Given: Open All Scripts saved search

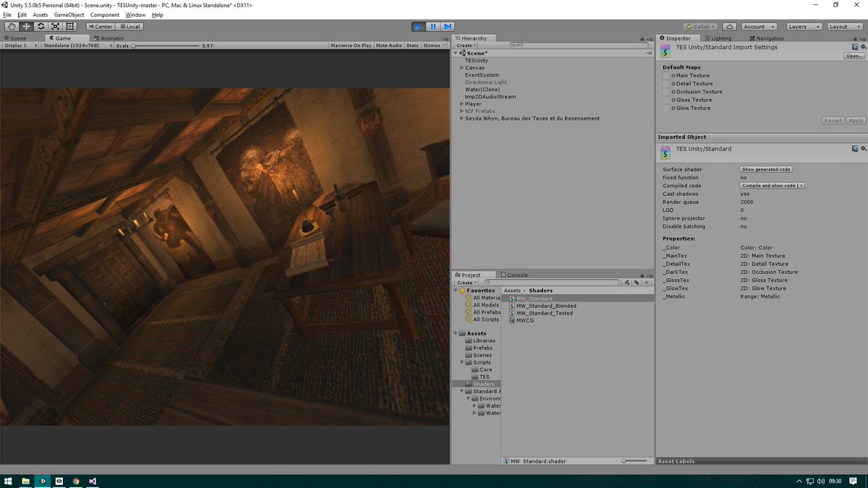Looking at the screenshot, I should click(482, 320).
